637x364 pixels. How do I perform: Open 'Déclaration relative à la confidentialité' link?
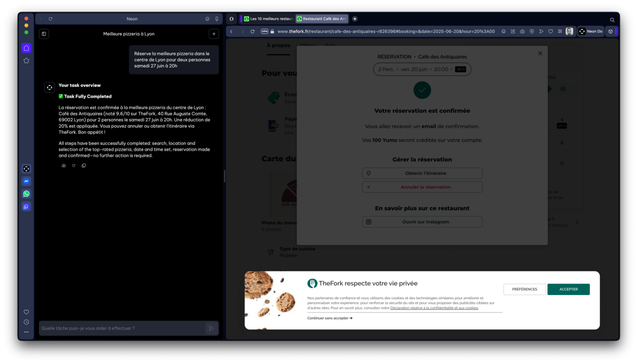point(434,308)
